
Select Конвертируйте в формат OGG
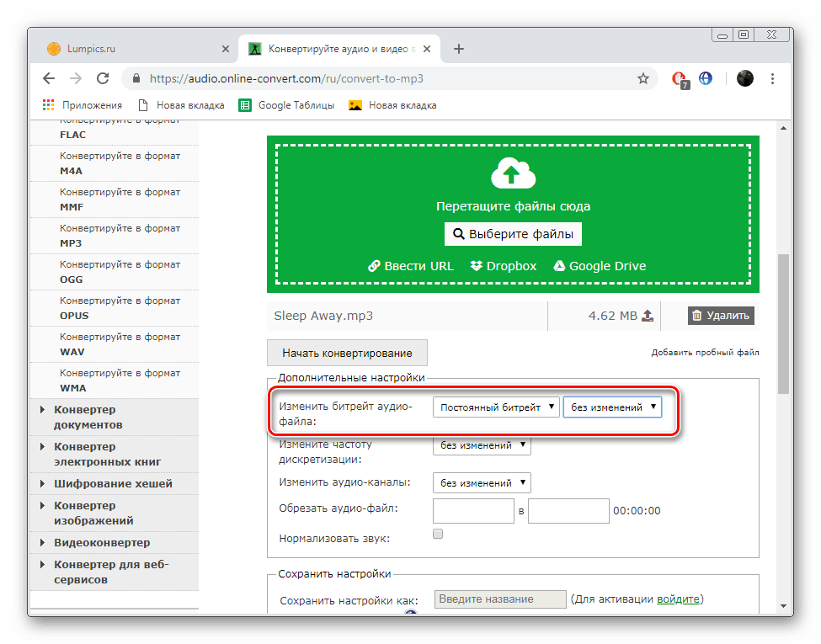click(x=115, y=272)
